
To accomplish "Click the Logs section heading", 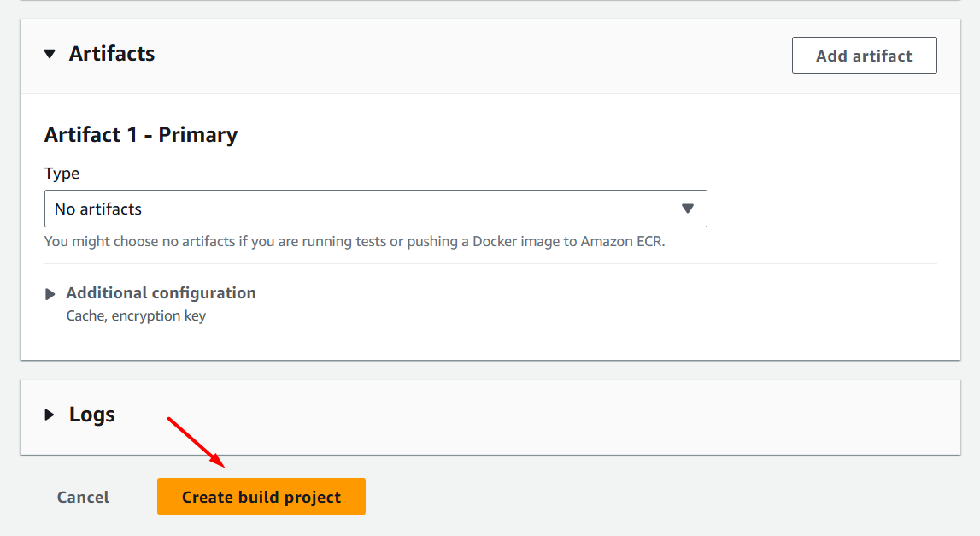I will pos(91,415).
